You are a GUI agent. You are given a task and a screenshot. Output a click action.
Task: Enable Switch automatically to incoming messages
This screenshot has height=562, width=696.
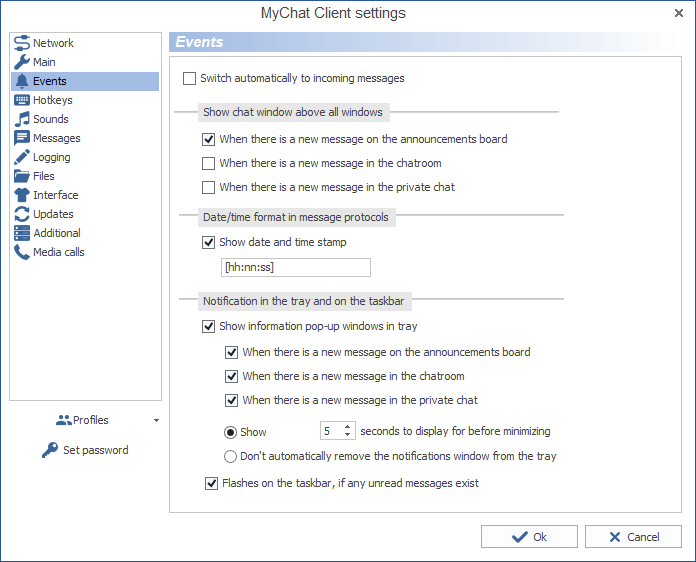coord(190,78)
